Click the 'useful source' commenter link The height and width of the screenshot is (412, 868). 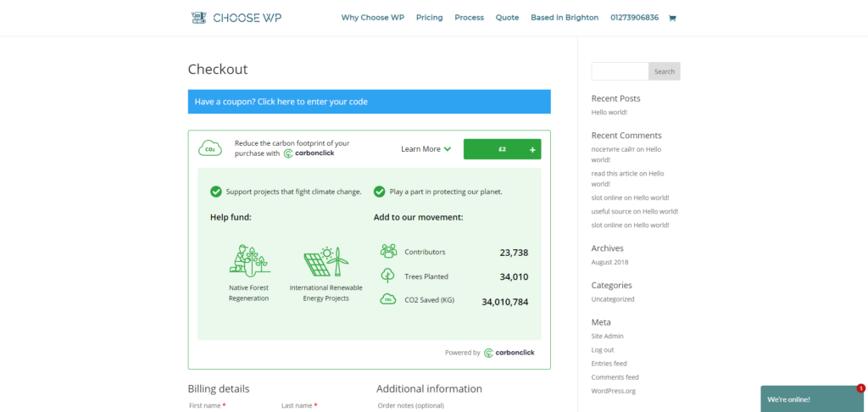point(611,212)
